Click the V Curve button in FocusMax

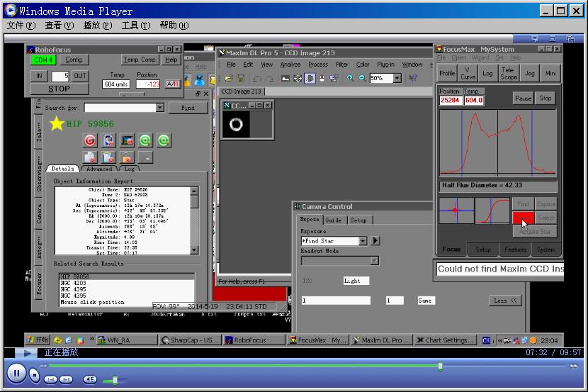click(468, 73)
